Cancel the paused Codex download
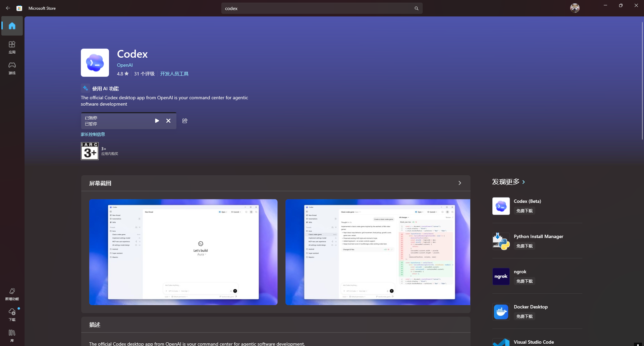 168,121
